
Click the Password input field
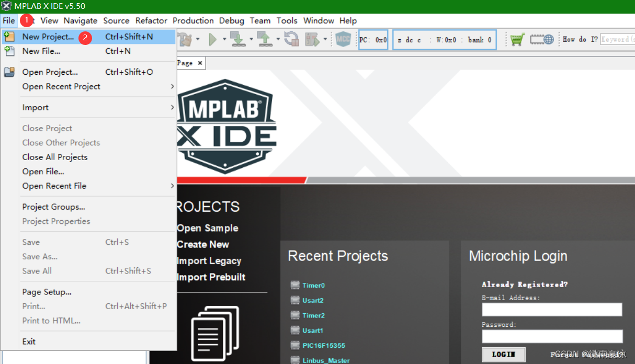(x=552, y=336)
